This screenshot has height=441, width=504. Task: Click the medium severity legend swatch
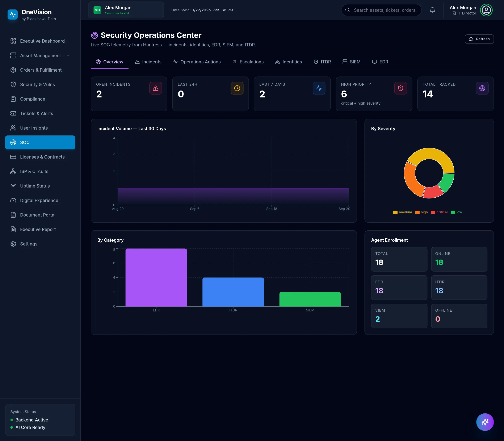[395, 212]
